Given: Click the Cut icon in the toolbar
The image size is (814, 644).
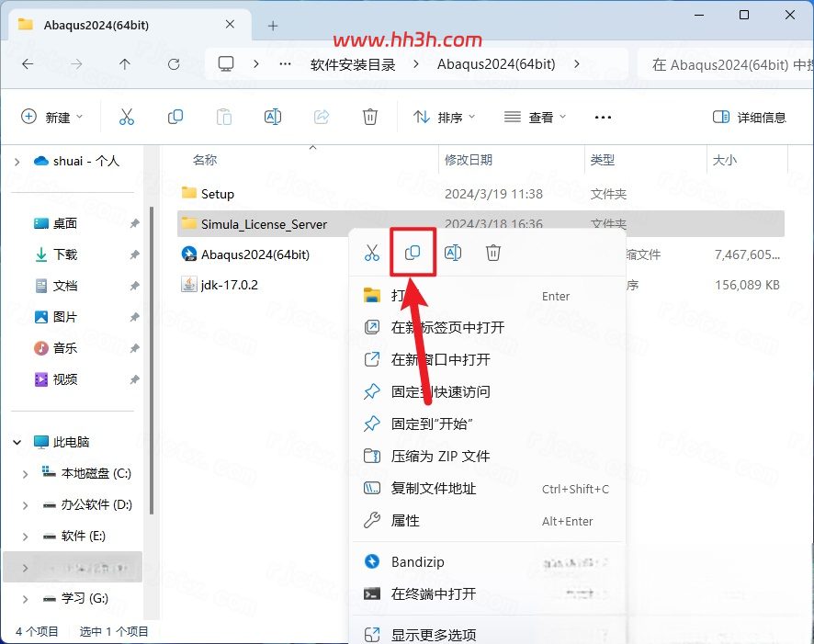Looking at the screenshot, I should click(x=126, y=118).
